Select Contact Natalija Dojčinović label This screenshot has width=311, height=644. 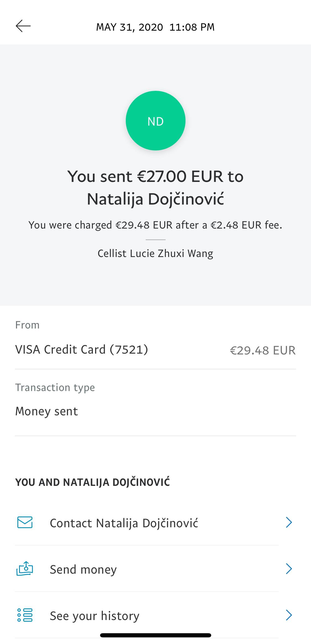pyautogui.click(x=124, y=523)
